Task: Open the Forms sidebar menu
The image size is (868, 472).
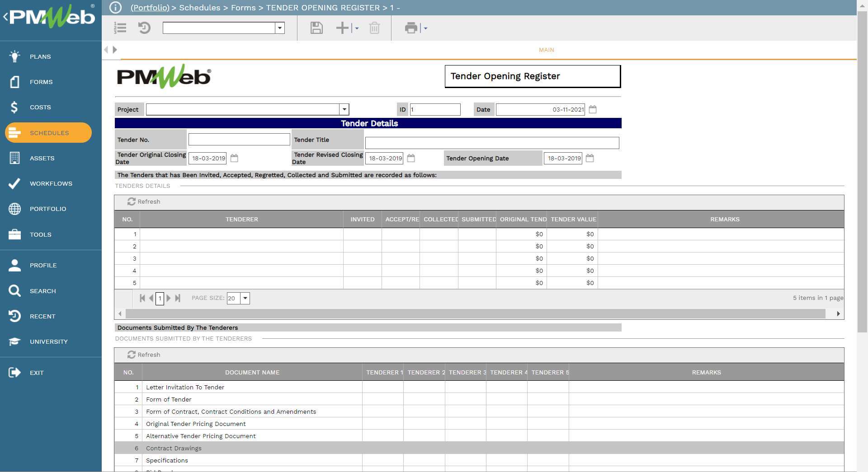Action: [x=41, y=82]
